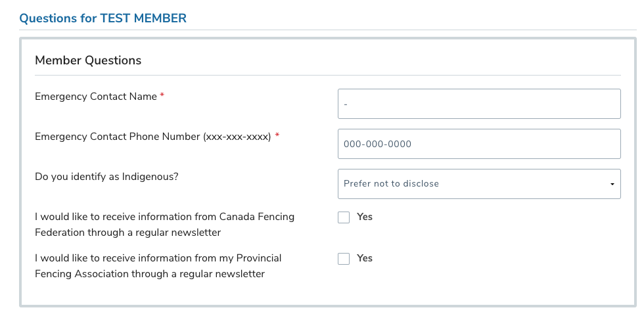Click the divider below the Questions for TEST MEMBER heading
This screenshot has width=644, height=314.
(327, 30)
